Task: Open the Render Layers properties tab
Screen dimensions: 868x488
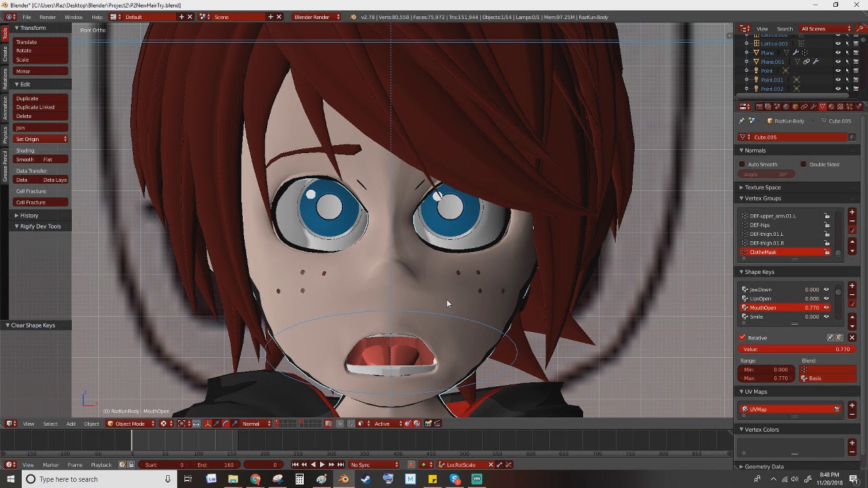Action: [x=768, y=106]
